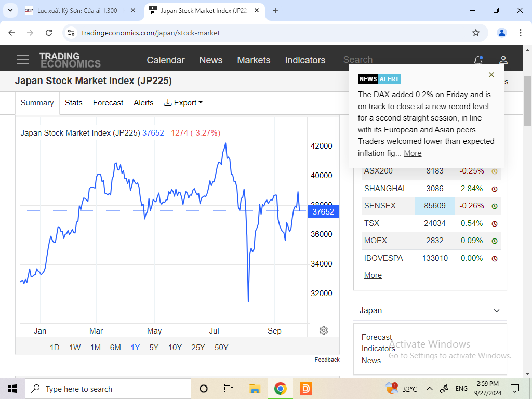
Task: Open Chrome three-dot menu
Action: tap(521, 33)
